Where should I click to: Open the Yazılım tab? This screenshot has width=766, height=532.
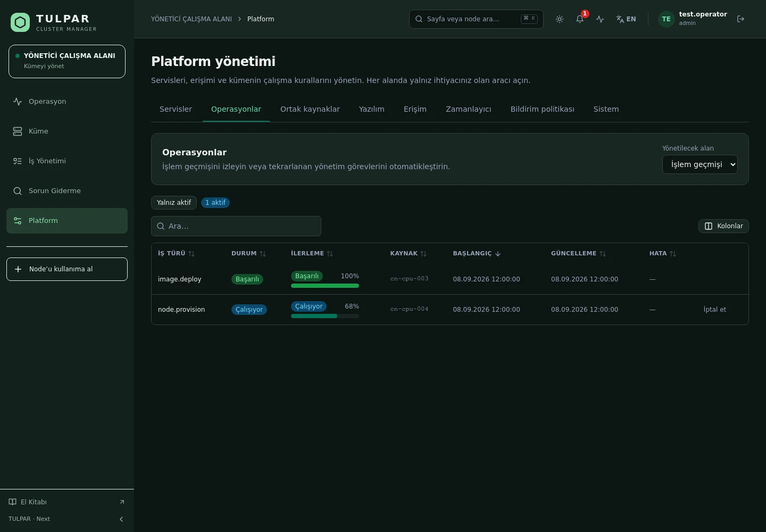click(372, 109)
